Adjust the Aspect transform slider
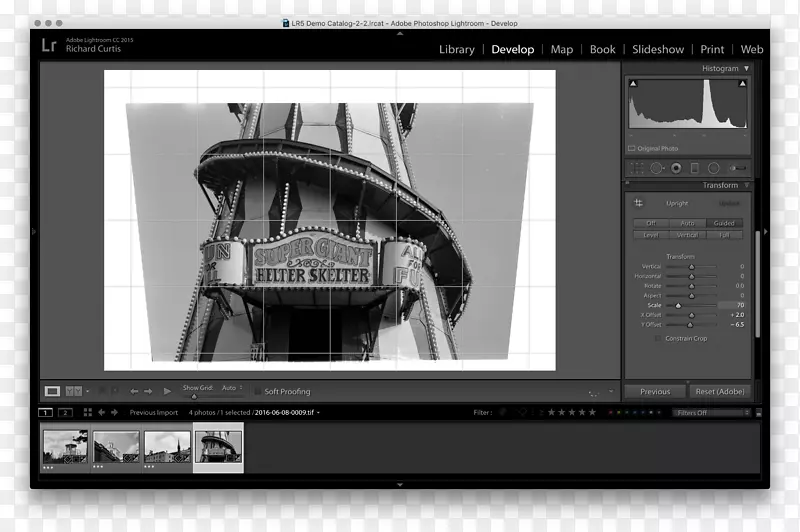800x532 pixels. pos(691,296)
